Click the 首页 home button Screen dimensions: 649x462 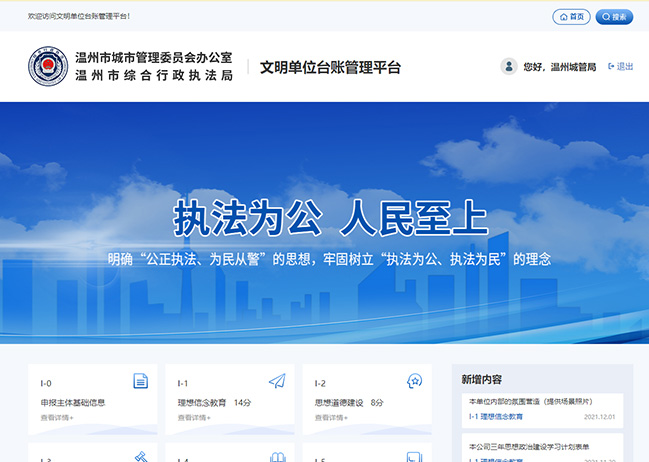(x=571, y=17)
